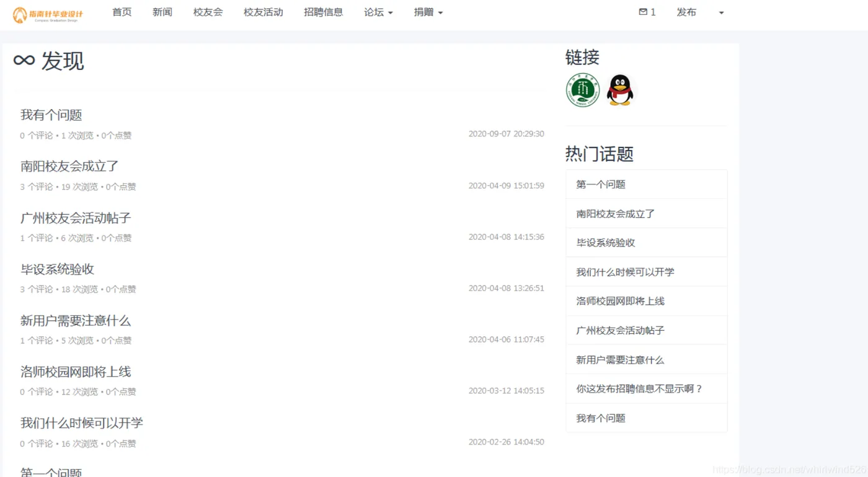
Task: Click the timestamp 2020-09-07 20:29:30
Action: [506, 134]
